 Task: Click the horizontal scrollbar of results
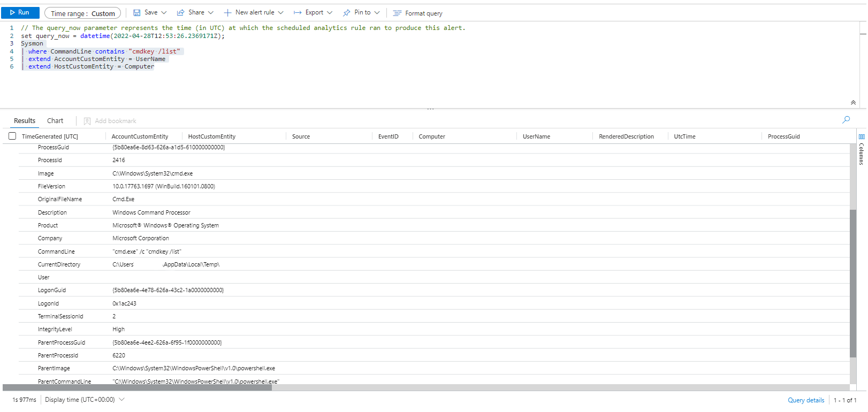(x=137, y=387)
